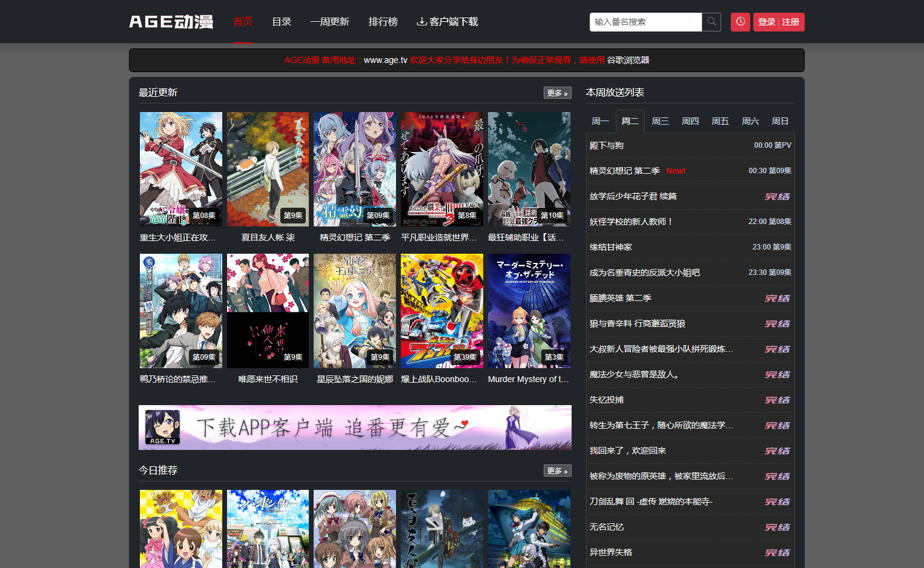Switch to the 周四 schedule tab
Image resolution: width=924 pixels, height=568 pixels.
pyautogui.click(x=690, y=121)
